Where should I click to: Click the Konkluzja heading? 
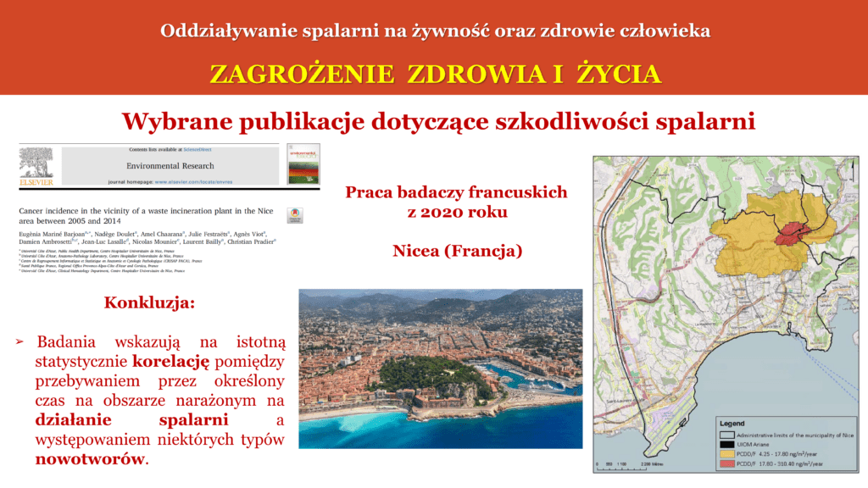point(149,302)
